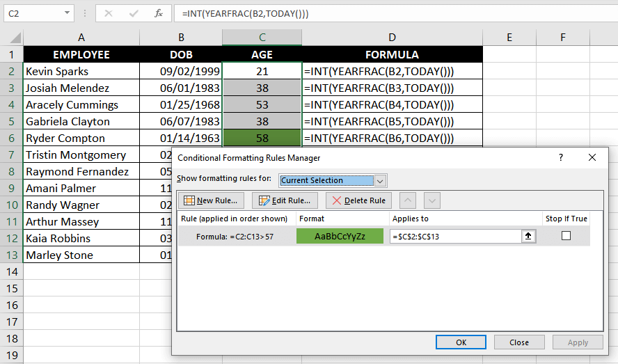618x364 pixels.
Task: Click the Applies to range field
Action: coord(456,236)
